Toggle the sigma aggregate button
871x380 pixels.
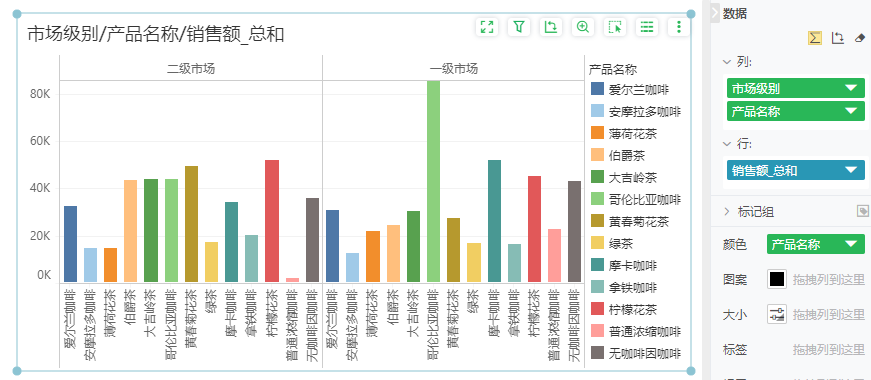(814, 38)
